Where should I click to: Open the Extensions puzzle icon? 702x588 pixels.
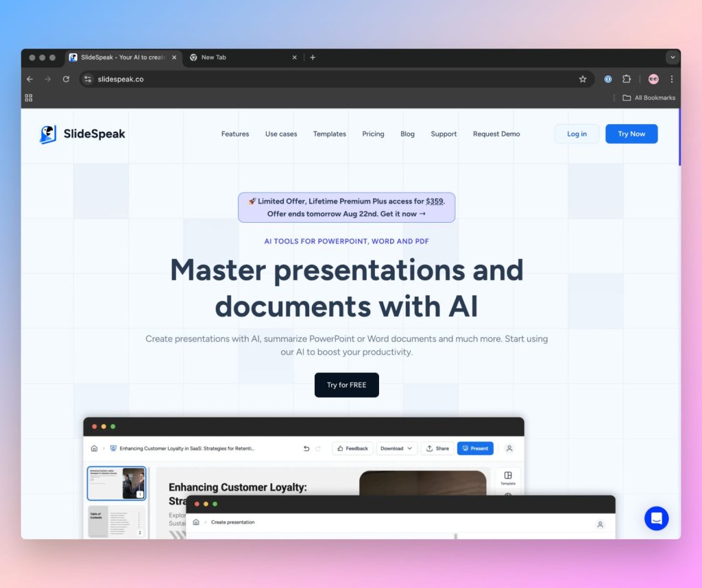coord(627,79)
